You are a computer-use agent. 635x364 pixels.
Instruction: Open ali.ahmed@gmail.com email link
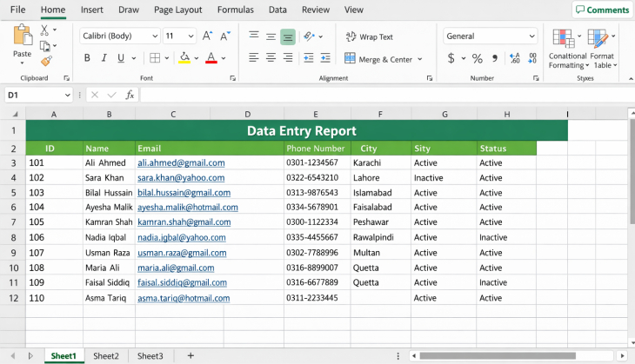point(181,162)
